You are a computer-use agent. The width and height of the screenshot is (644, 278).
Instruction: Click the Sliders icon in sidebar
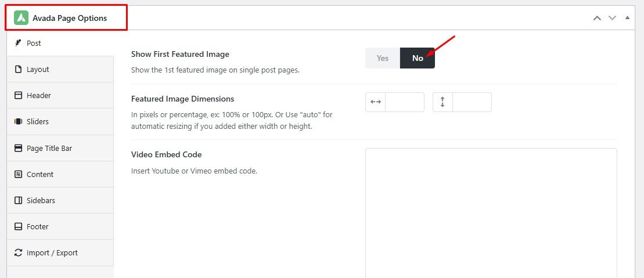point(18,122)
